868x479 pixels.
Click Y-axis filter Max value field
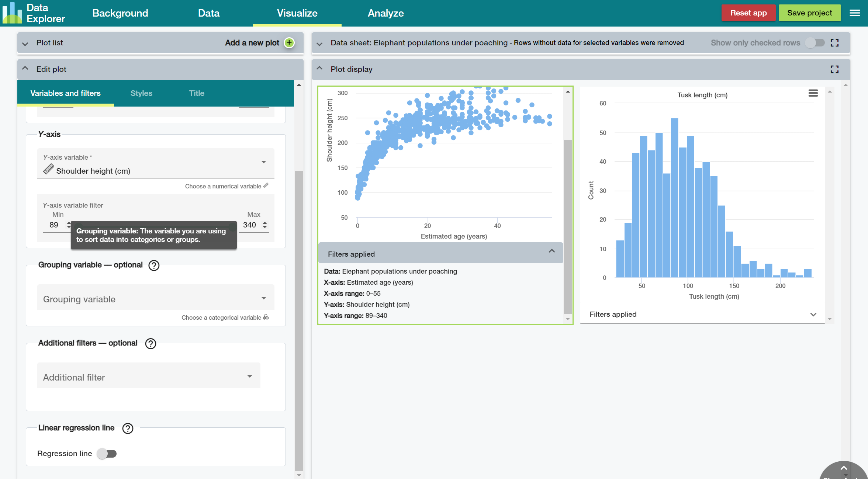[x=250, y=225]
